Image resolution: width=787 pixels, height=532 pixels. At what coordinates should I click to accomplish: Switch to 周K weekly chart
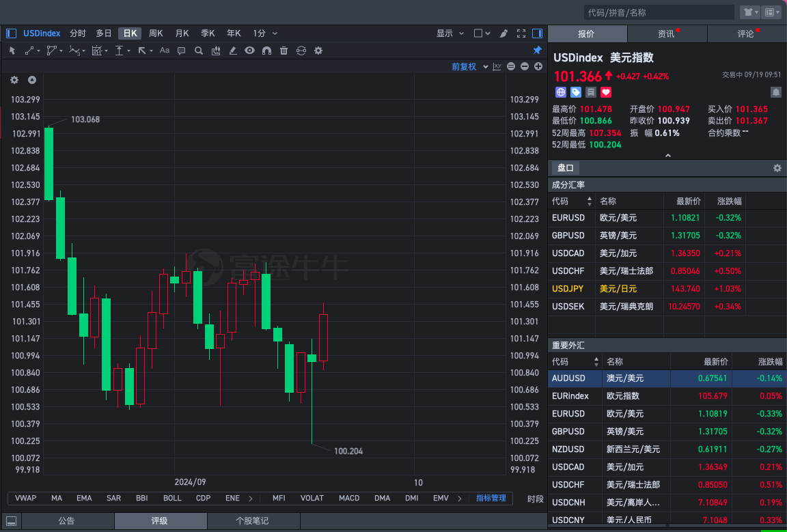click(x=156, y=33)
